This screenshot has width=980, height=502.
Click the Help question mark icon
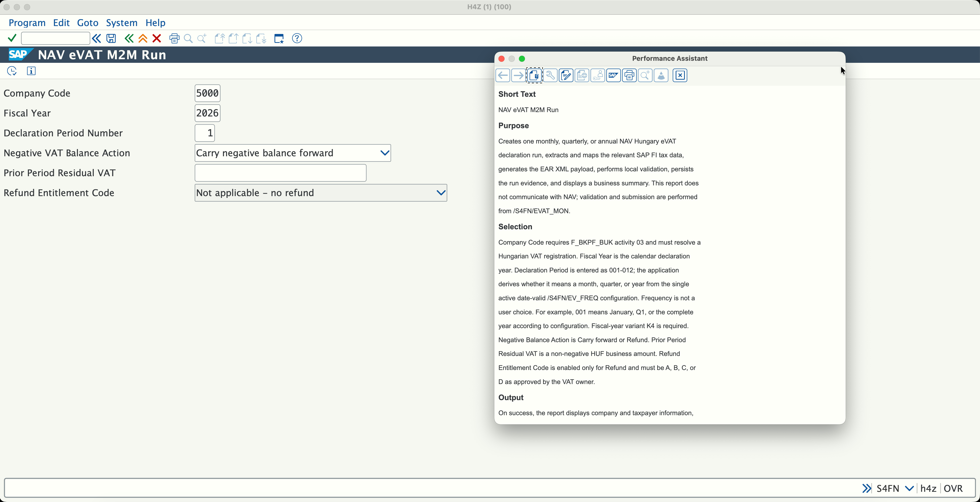click(x=297, y=38)
